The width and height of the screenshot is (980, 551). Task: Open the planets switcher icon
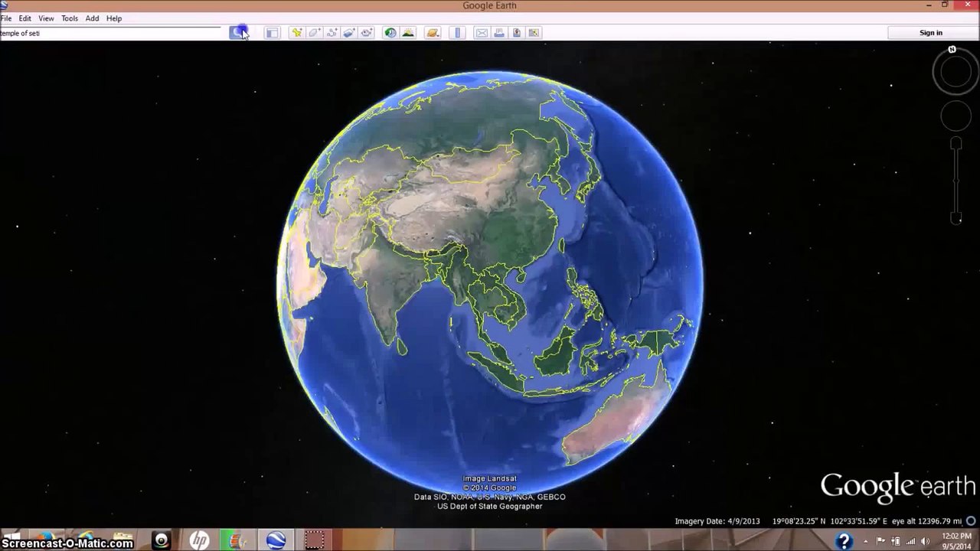433,33
